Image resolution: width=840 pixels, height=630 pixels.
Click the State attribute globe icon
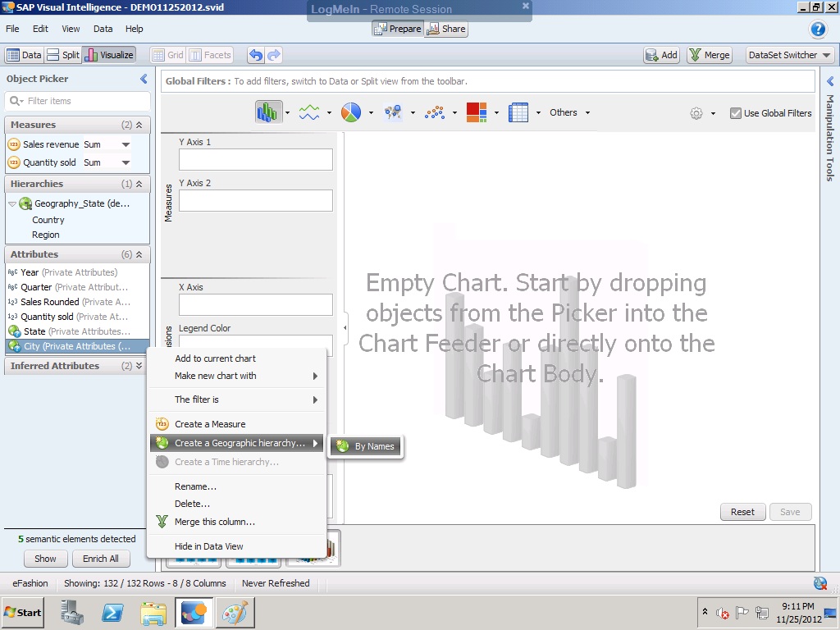[15, 331]
